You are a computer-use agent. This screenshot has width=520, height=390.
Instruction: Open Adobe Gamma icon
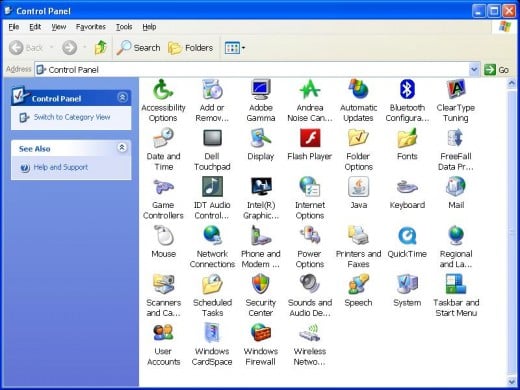[261, 90]
